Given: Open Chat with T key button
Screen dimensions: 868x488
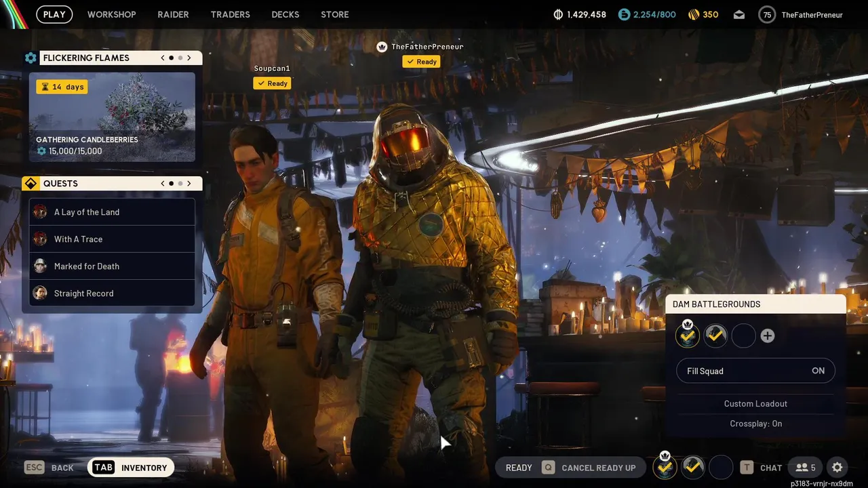Looking at the screenshot, I should tap(761, 468).
